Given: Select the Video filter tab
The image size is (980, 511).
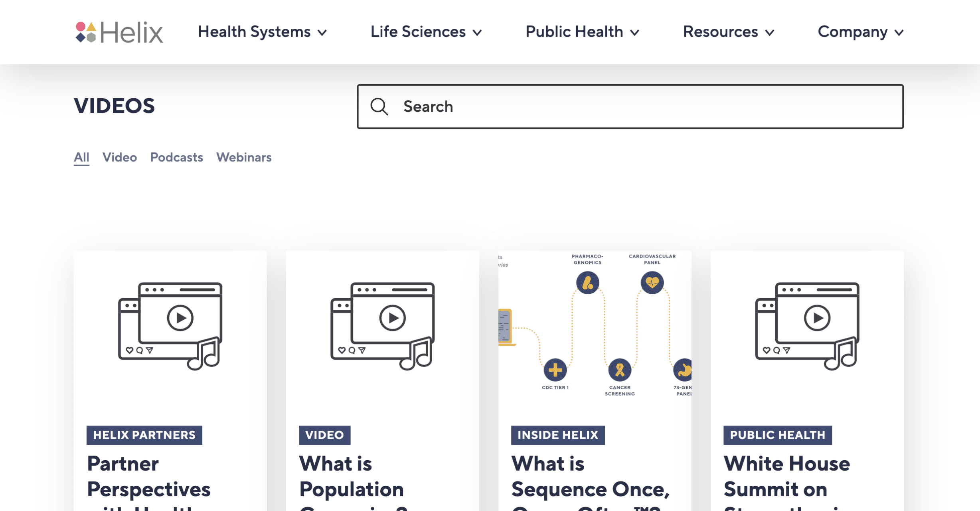Looking at the screenshot, I should (119, 157).
